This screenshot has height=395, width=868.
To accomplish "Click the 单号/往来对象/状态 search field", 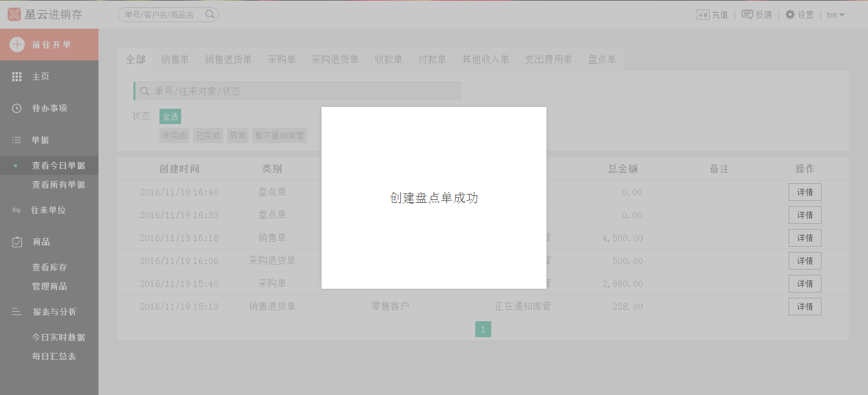I will click(299, 91).
